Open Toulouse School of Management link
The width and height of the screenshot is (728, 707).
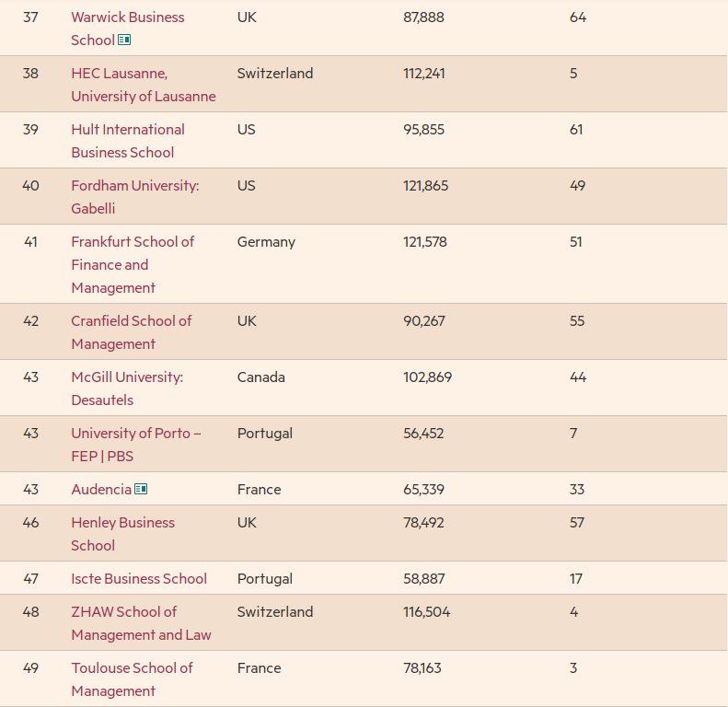point(132,679)
